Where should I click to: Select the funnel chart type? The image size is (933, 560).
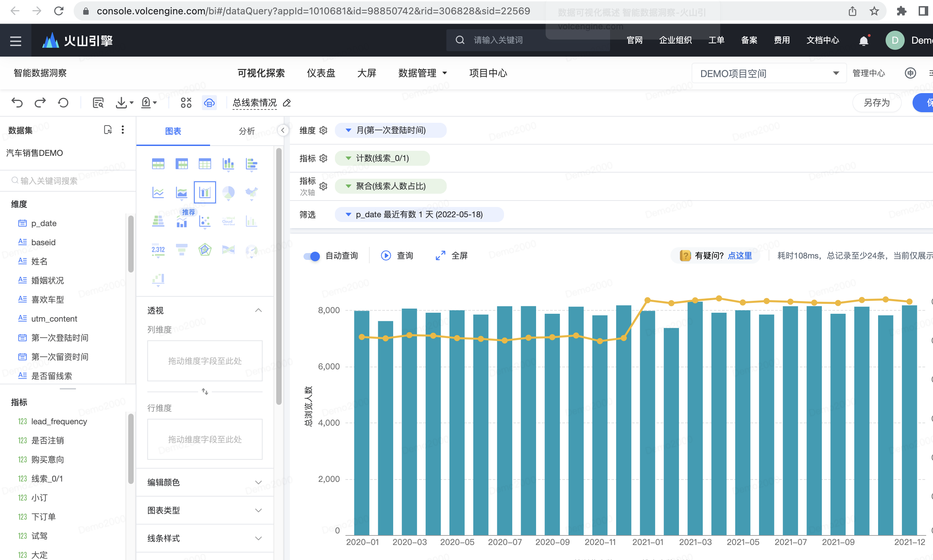coord(181,250)
